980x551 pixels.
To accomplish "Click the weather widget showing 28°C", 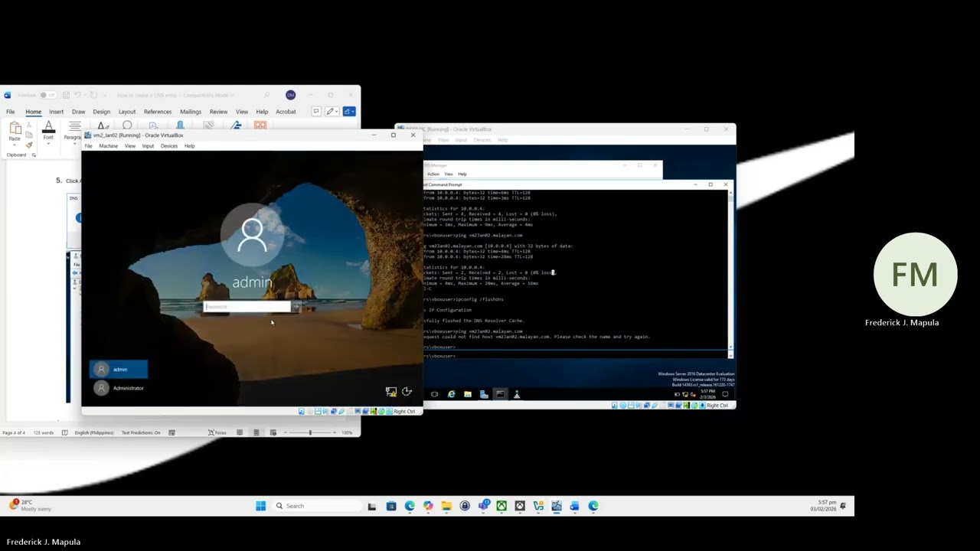I will [x=31, y=505].
